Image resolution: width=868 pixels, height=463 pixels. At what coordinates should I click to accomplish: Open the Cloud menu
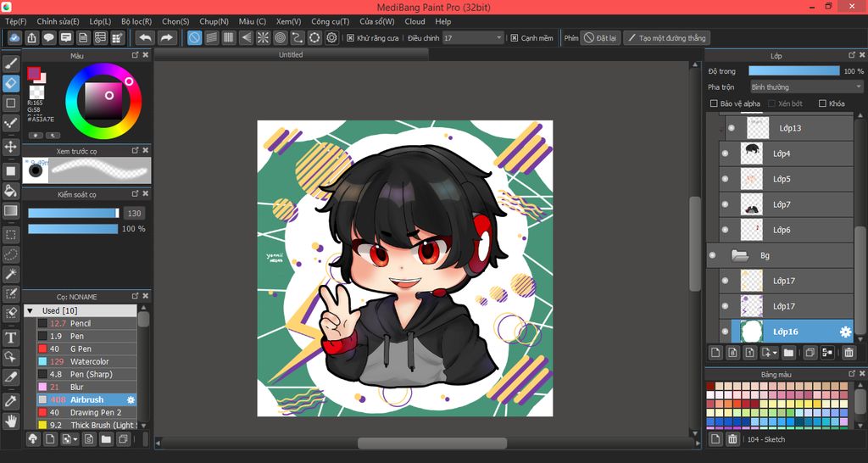(415, 21)
